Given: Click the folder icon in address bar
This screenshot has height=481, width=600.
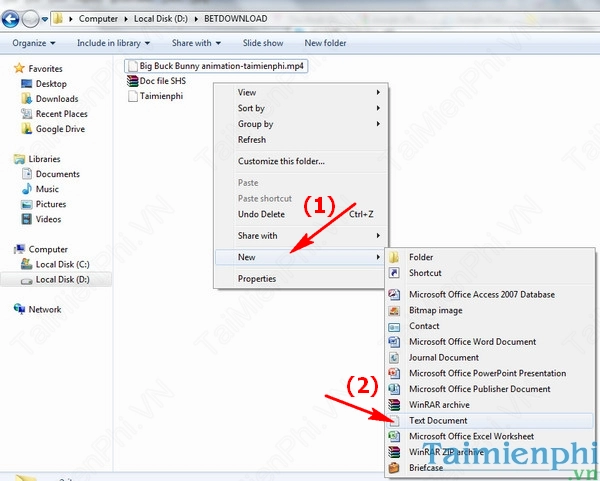Looking at the screenshot, I should 57,19.
